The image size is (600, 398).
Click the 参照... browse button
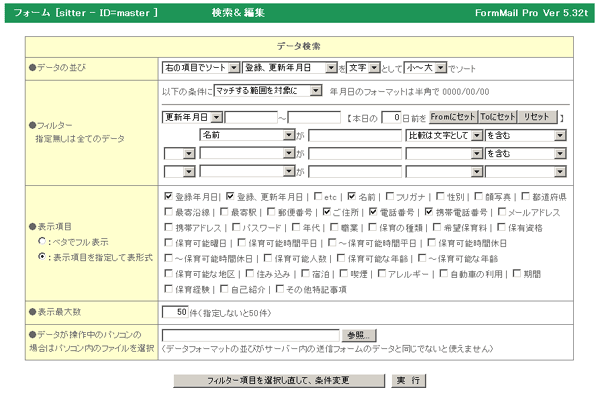[359, 335]
